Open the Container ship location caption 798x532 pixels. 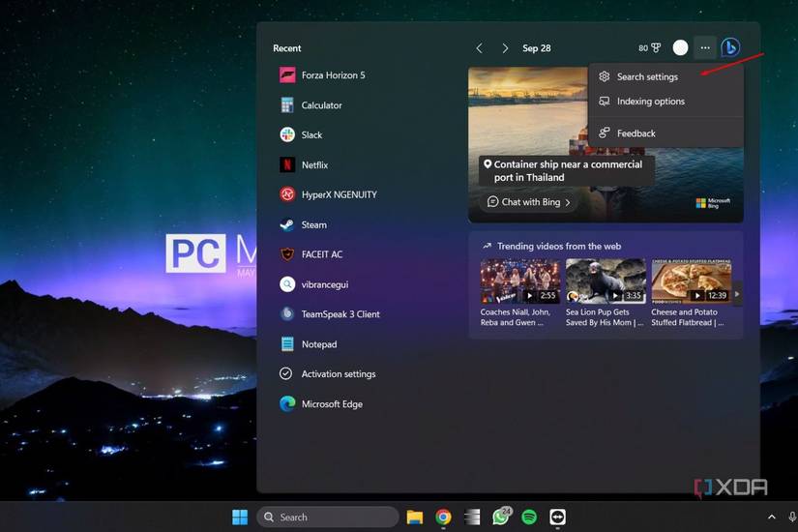pos(567,171)
